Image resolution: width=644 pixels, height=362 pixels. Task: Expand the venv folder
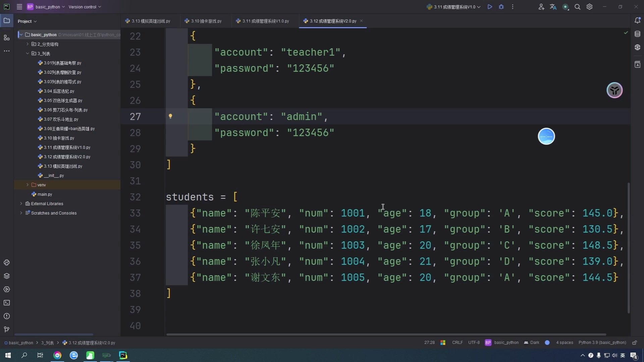pos(28,185)
